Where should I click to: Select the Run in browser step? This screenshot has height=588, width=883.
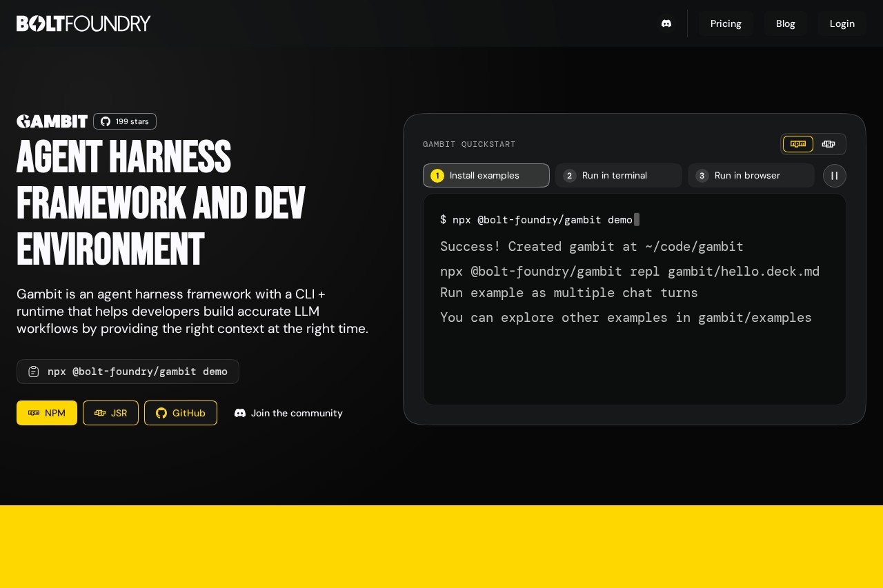tap(751, 176)
